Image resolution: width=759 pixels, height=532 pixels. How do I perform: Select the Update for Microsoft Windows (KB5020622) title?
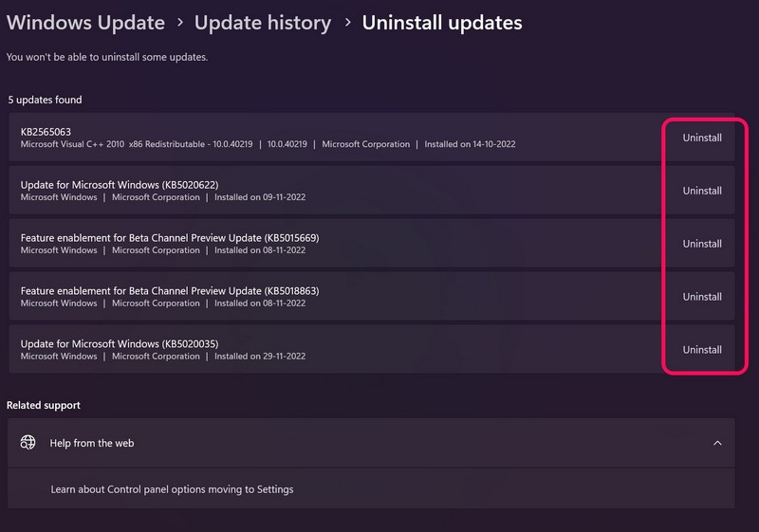point(120,184)
